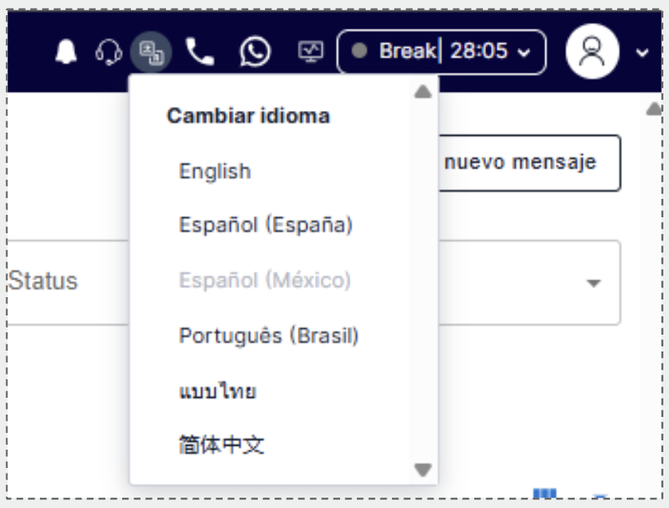Open the screen monitor icon

pyautogui.click(x=310, y=52)
